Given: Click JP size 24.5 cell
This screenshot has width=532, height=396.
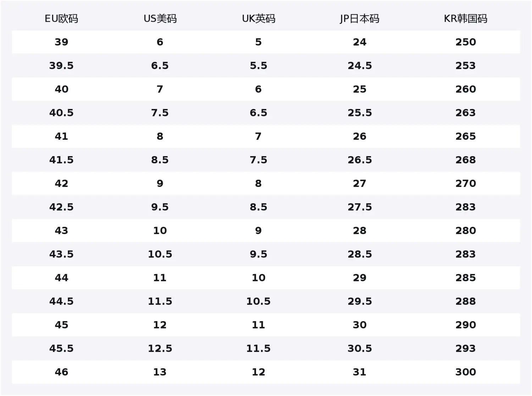Looking at the screenshot, I should (360, 66).
